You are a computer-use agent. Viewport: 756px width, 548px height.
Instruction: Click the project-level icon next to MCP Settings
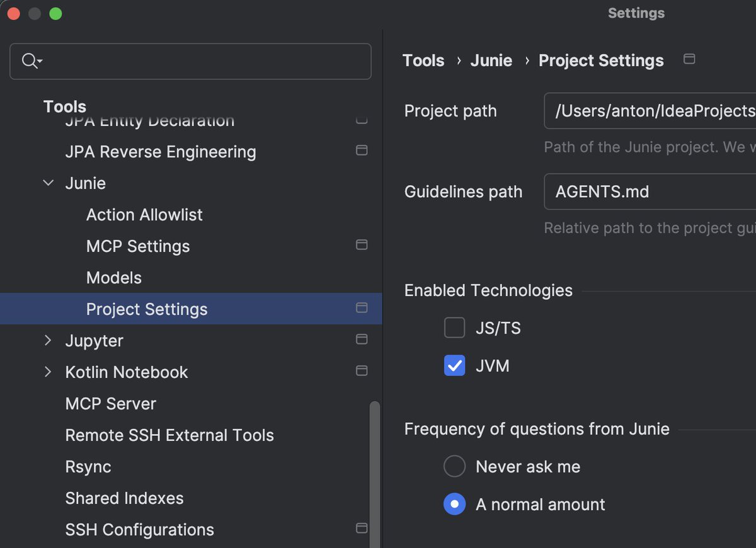362,244
